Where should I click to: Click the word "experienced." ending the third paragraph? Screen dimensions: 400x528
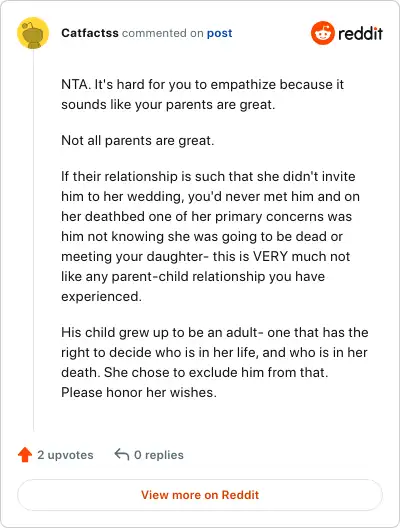pyautogui.click(x=101, y=297)
